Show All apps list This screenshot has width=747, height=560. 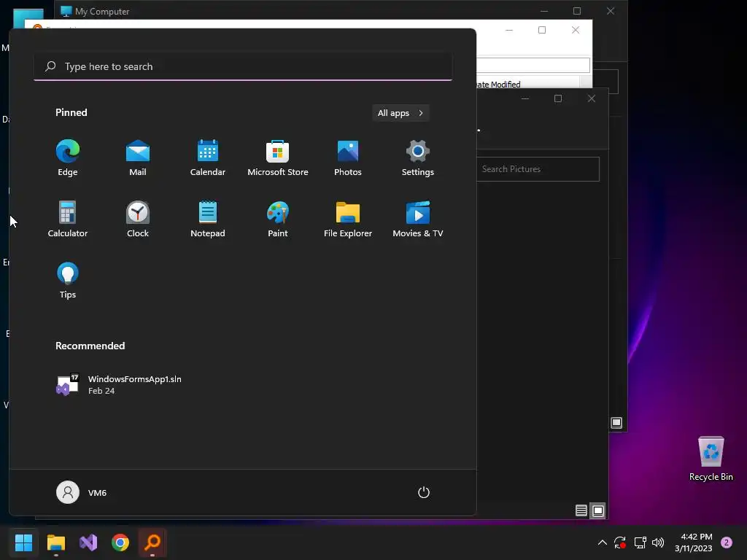click(x=400, y=113)
